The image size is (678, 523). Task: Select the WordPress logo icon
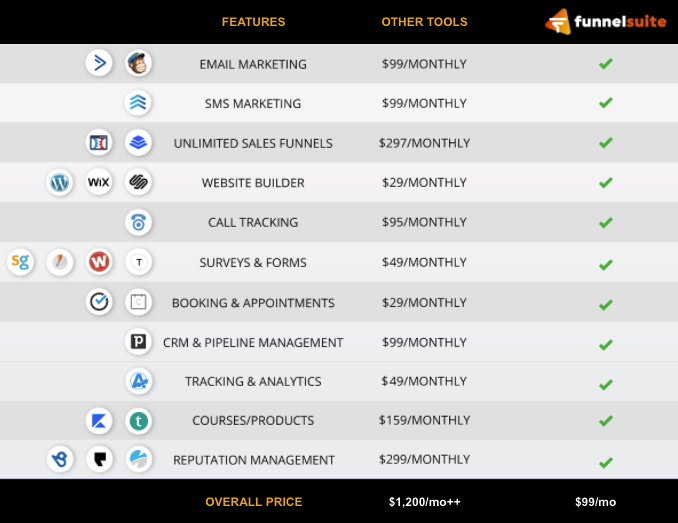(x=60, y=183)
